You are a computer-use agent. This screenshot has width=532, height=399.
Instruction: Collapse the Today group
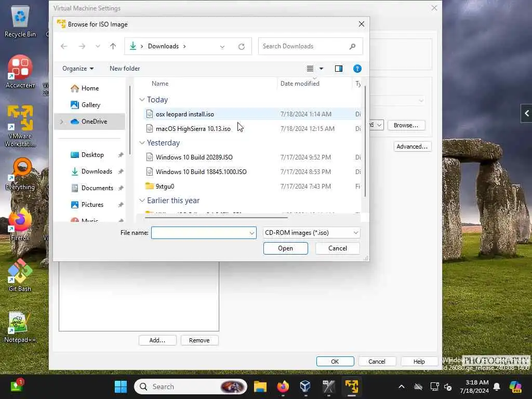point(142,99)
